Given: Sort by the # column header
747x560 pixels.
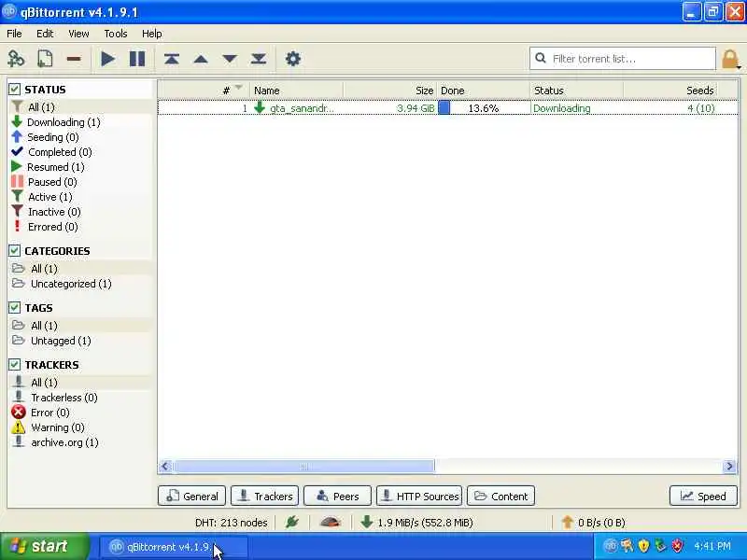Looking at the screenshot, I should [x=204, y=90].
